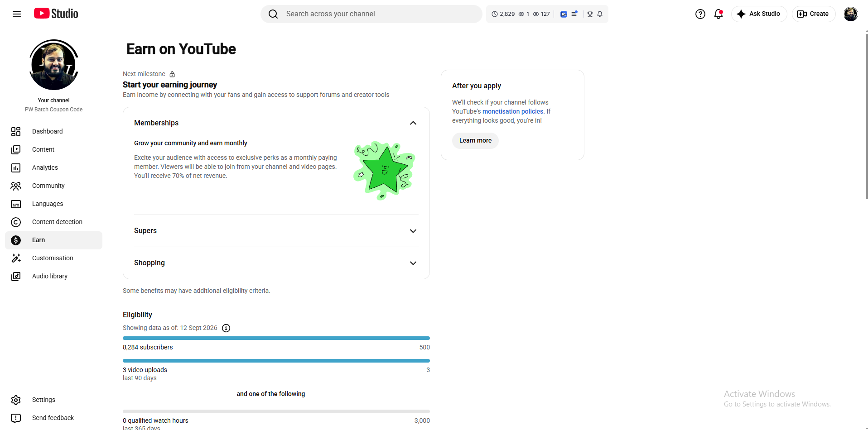
Task: Open Dashboard in the sidebar
Action: [x=53, y=131]
